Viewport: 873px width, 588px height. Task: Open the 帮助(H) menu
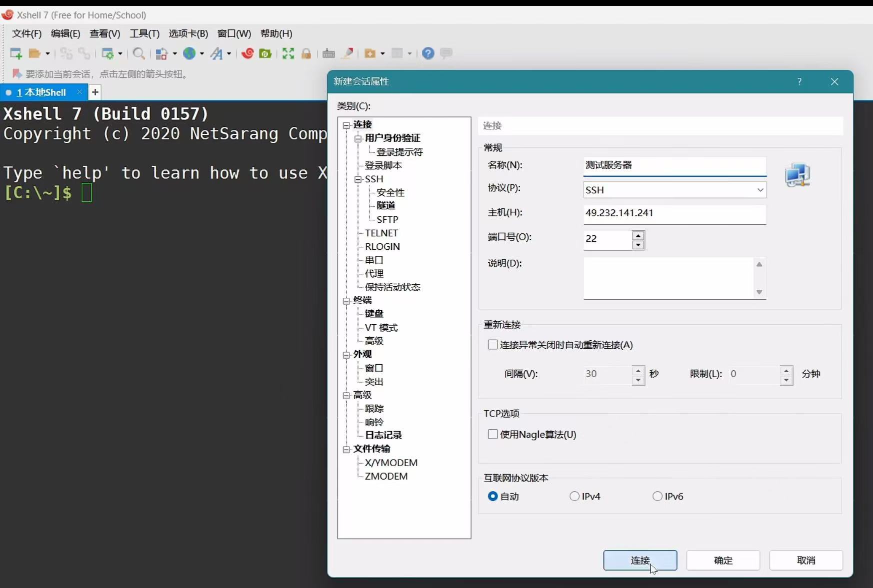point(276,33)
